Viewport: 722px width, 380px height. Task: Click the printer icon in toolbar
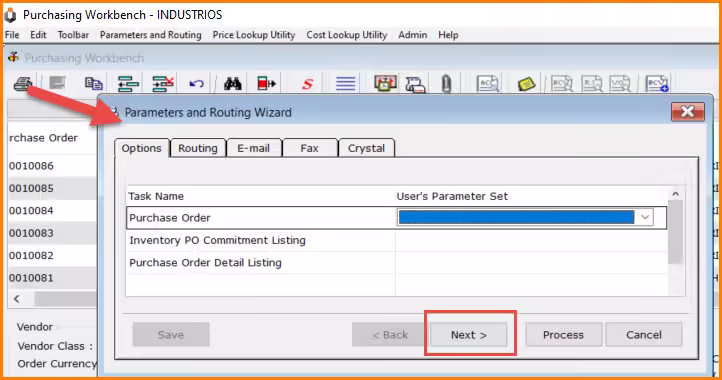[22, 83]
